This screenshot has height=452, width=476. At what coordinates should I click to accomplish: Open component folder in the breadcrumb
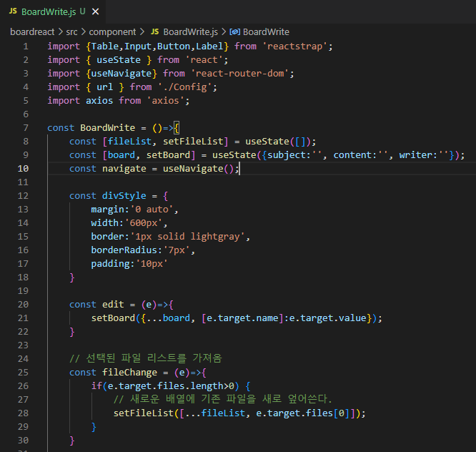point(112,31)
